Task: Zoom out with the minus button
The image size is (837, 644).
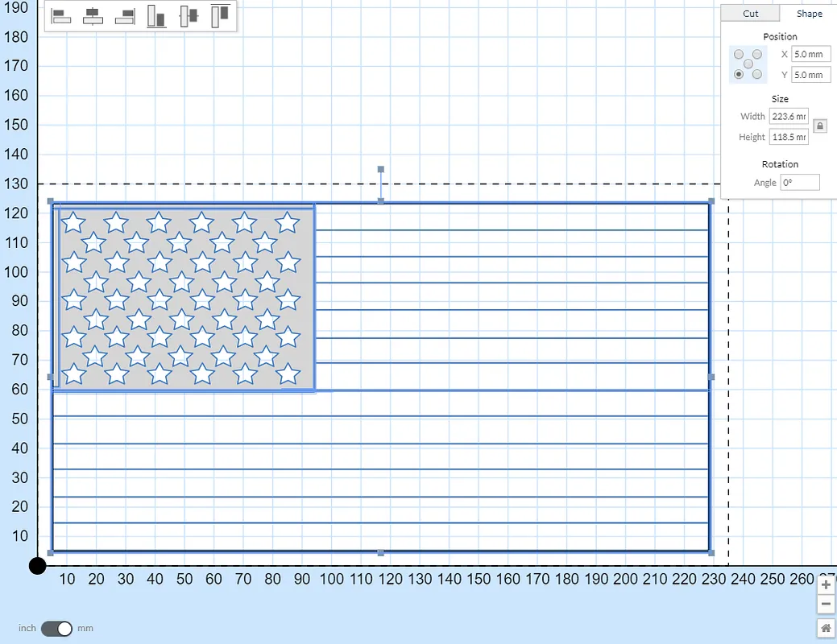Action: pyautogui.click(x=826, y=604)
